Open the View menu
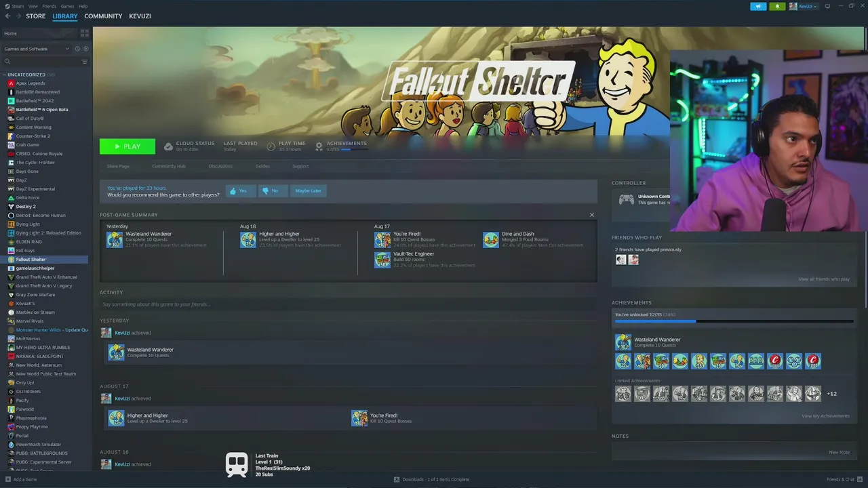The height and width of the screenshot is (488, 868). (33, 6)
